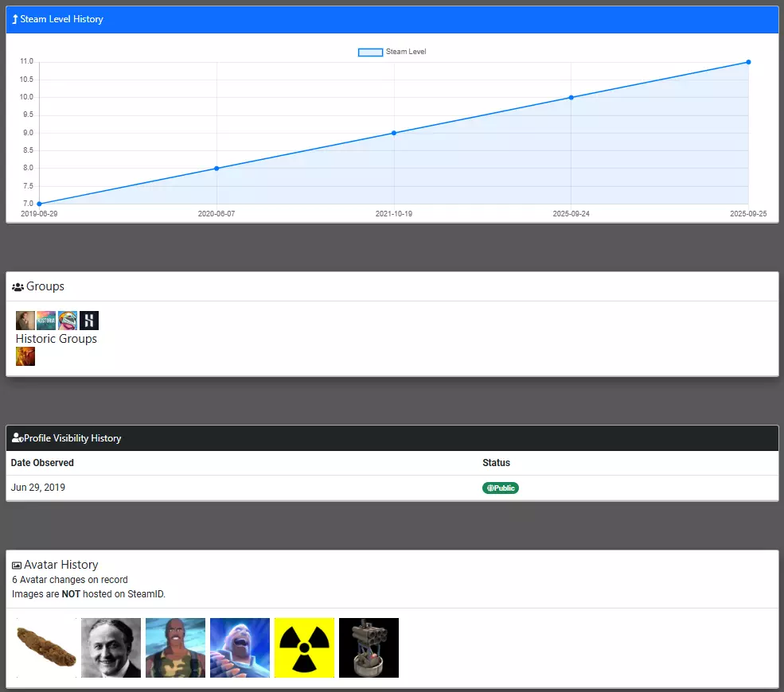Open the sentry rocket launcher avatar

pos(369,647)
